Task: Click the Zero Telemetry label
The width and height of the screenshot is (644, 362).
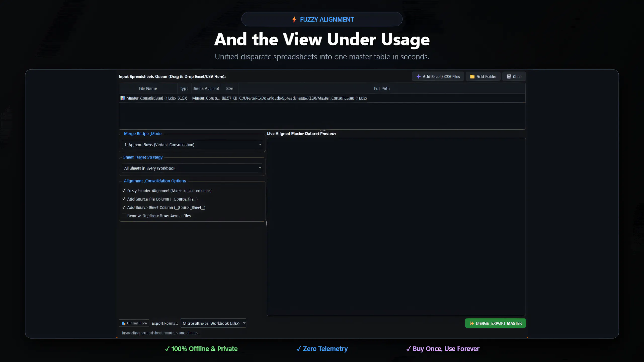Action: click(322, 349)
